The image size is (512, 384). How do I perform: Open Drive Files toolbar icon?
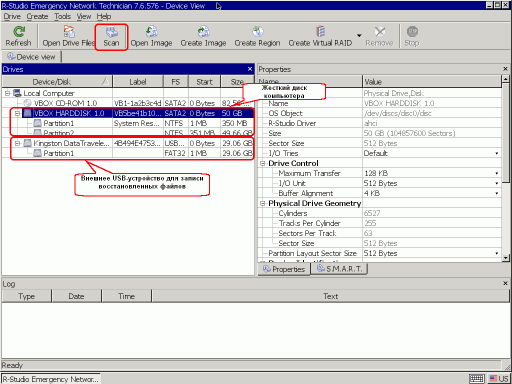(69, 36)
